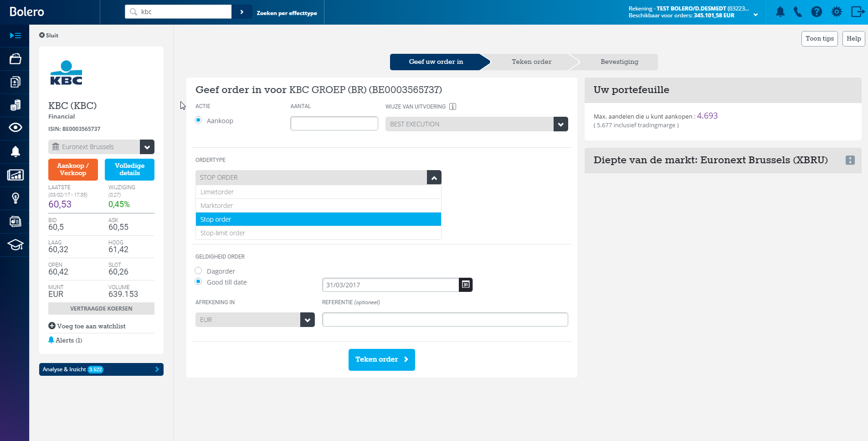The height and width of the screenshot is (441, 868).
Task: Choose Stop order from the order type list
Action: click(318, 219)
